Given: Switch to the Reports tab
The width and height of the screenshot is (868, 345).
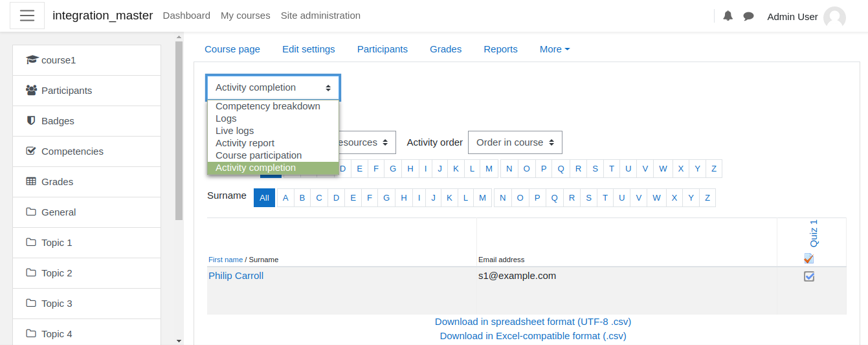Looking at the screenshot, I should [x=500, y=49].
